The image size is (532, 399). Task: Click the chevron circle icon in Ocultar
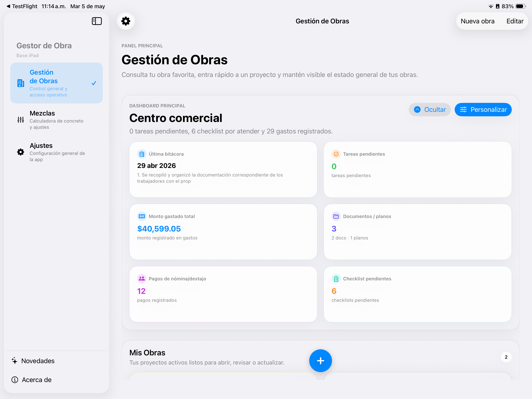[417, 110]
